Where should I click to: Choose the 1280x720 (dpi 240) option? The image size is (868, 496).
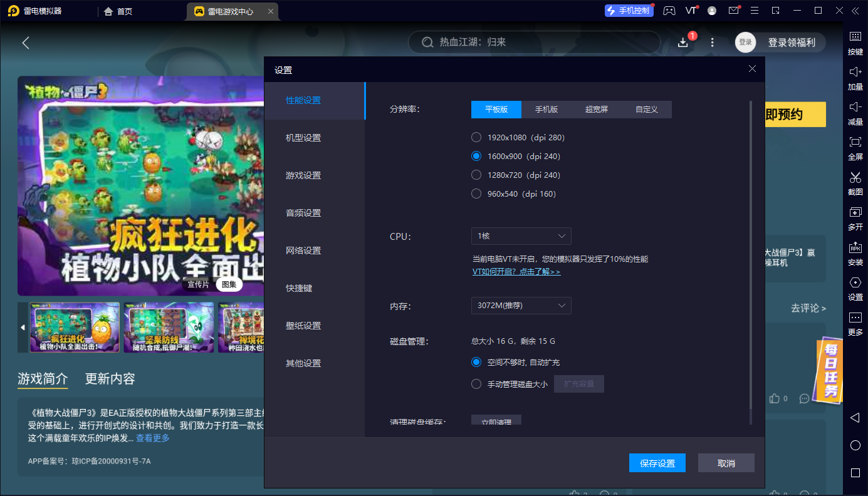coord(476,175)
